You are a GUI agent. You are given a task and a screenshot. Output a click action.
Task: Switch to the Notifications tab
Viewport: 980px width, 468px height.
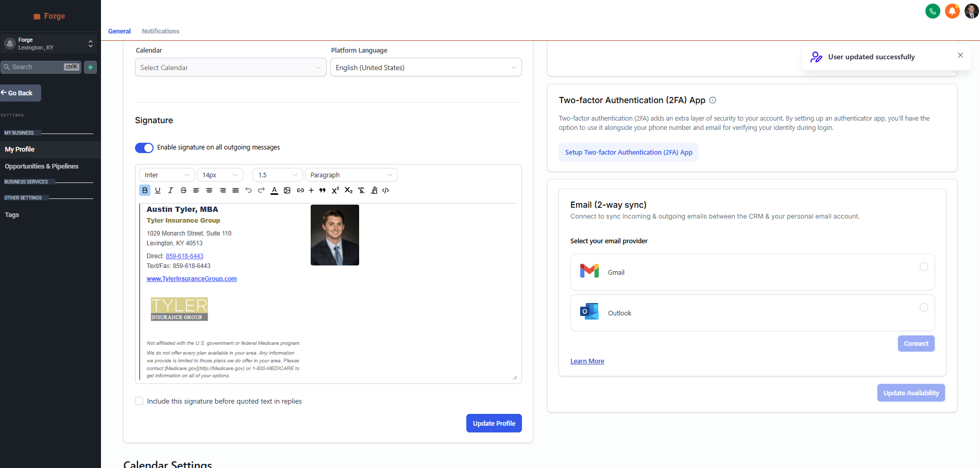161,31
